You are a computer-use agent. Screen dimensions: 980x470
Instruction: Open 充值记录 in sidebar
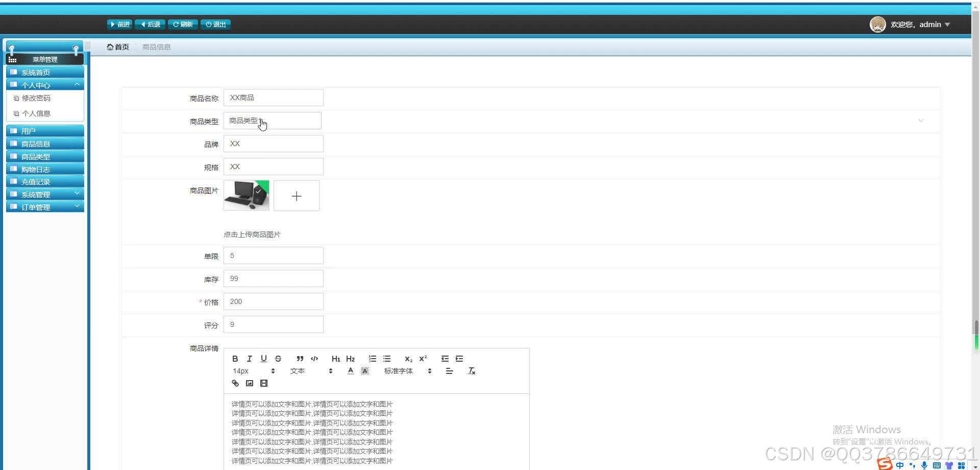(45, 181)
